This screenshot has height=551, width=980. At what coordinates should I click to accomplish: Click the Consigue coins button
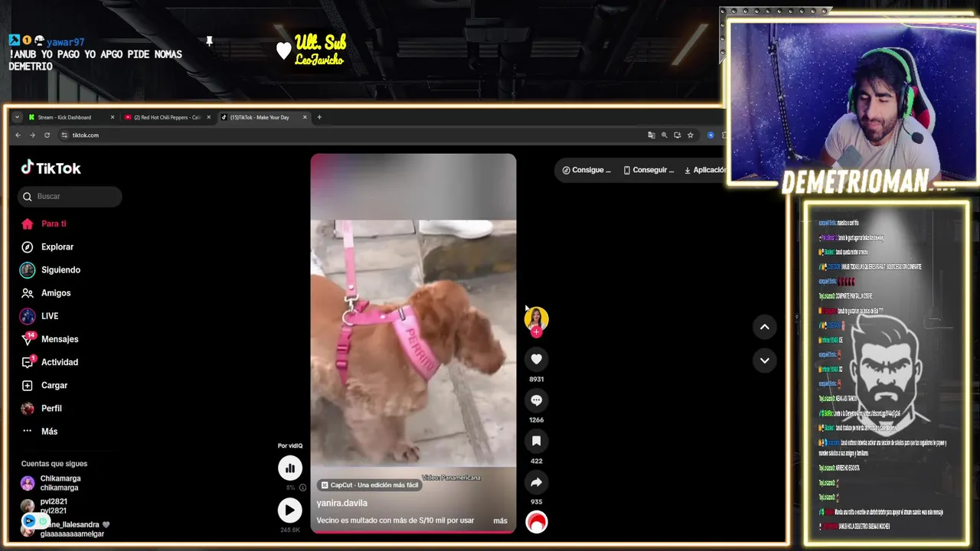[586, 170]
